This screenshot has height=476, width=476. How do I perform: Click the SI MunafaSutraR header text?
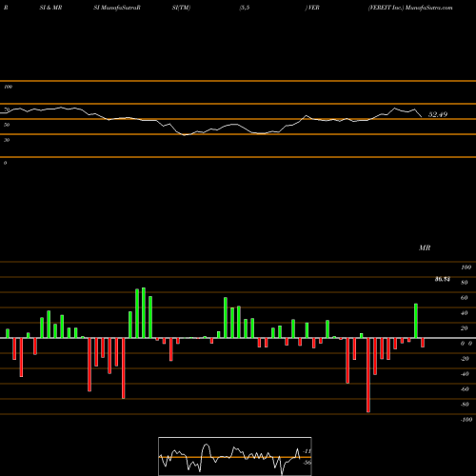(117, 8)
